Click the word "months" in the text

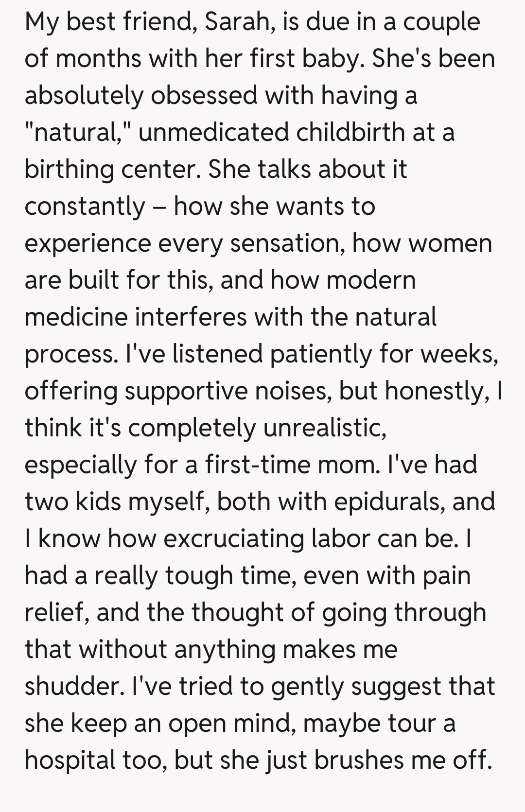(x=98, y=59)
